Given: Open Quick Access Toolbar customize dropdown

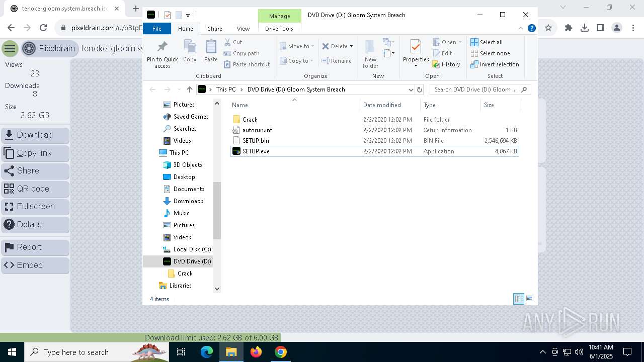Looking at the screenshot, I should [x=188, y=16].
